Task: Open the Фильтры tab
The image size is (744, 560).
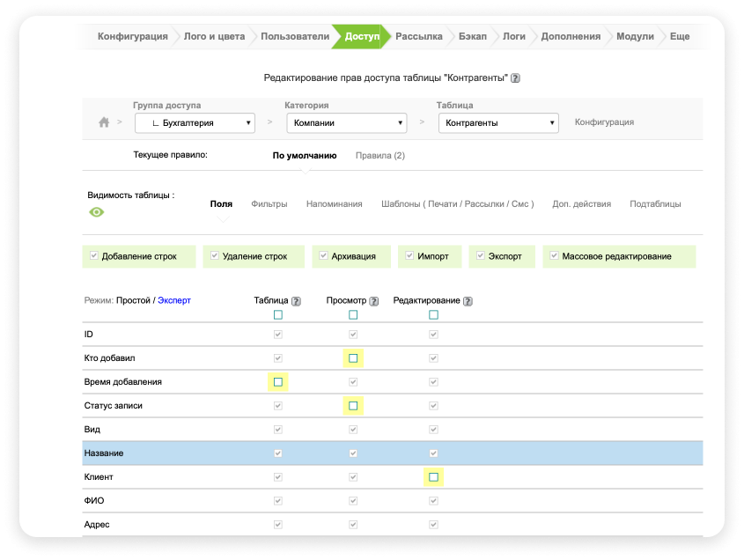Action: (x=269, y=204)
